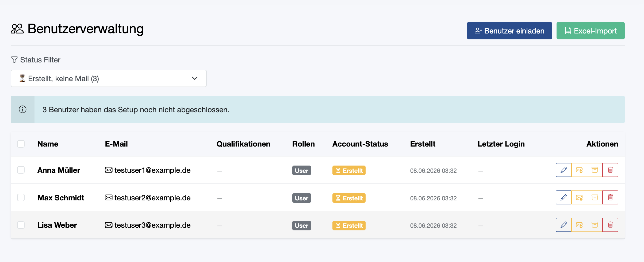Click the name Anna Müller

pos(59,170)
